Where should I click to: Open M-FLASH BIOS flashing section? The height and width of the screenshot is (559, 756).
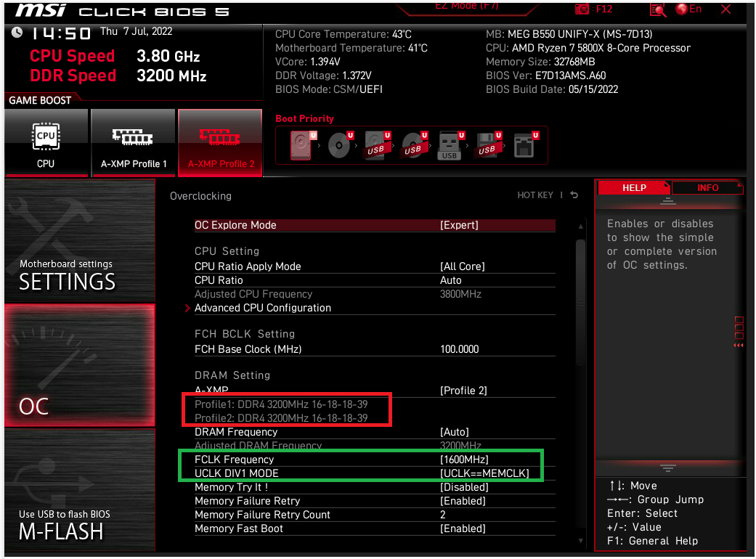point(80,489)
